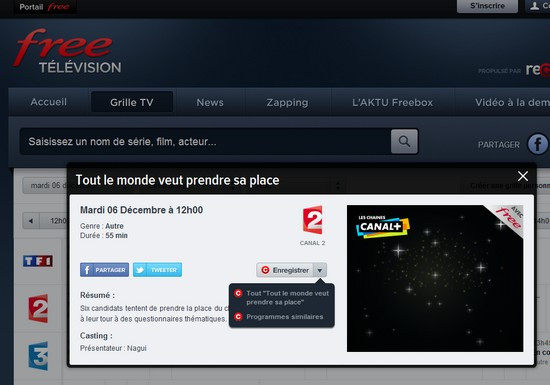Switch to the Grille TV tab
The image size is (550, 385).
132,102
